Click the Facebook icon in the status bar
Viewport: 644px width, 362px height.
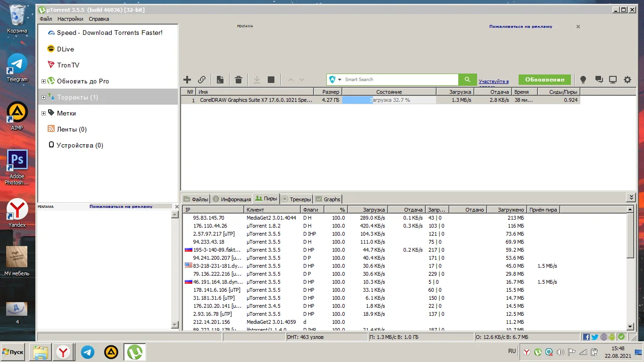click(586, 337)
